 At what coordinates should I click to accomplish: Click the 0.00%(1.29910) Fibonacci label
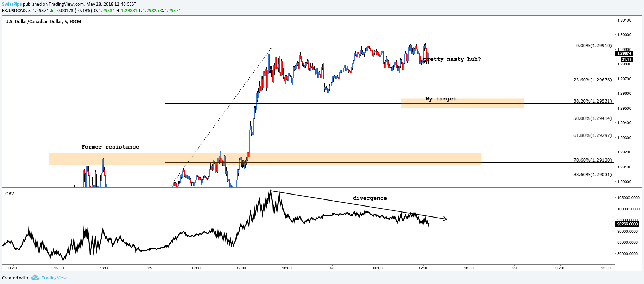[x=594, y=46]
